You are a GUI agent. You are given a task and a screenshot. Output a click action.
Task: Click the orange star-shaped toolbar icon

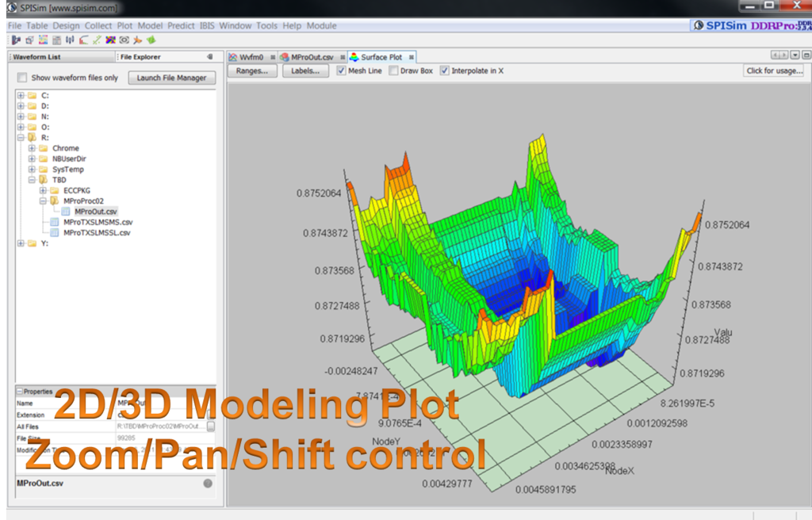(x=137, y=40)
